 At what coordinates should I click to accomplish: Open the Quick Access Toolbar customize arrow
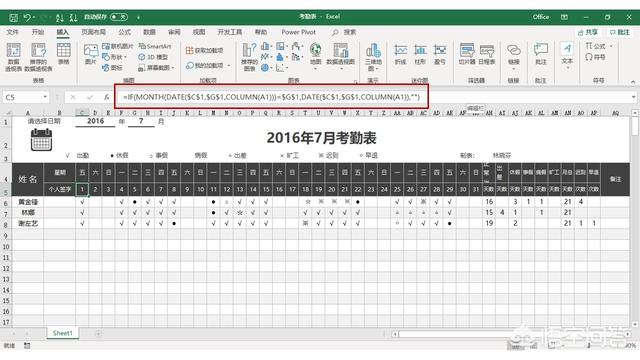click(x=138, y=18)
